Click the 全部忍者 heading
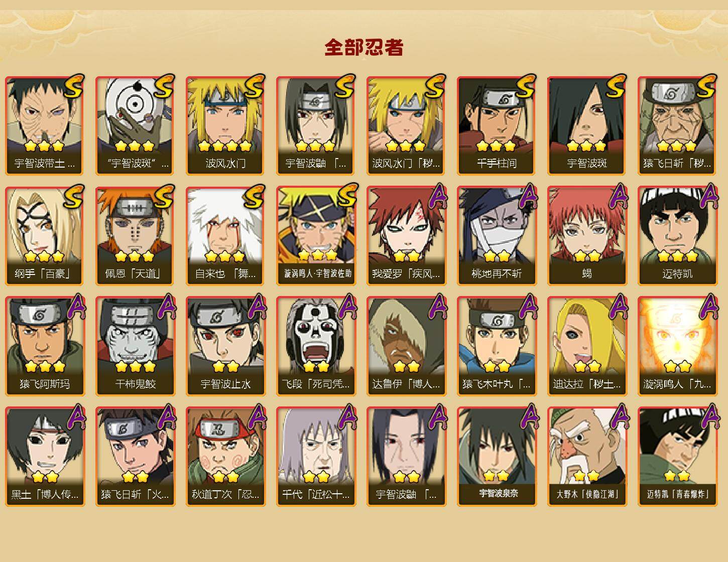This screenshot has width=728, height=562. pyautogui.click(x=364, y=47)
